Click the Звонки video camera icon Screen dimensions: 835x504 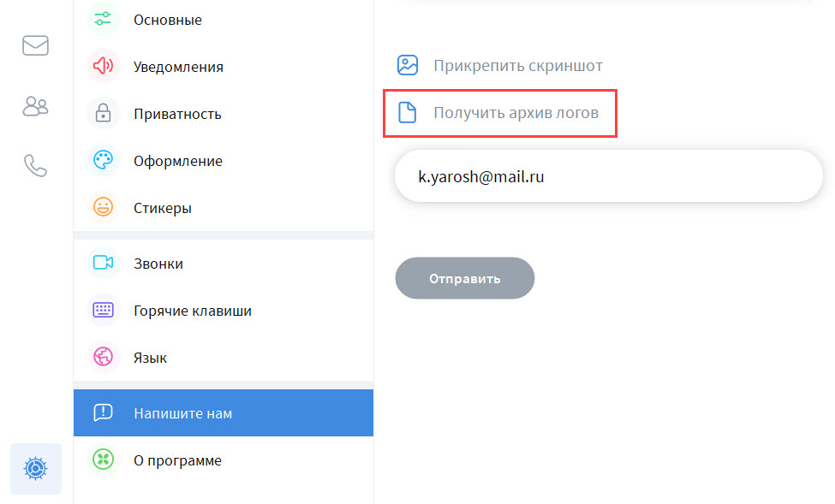point(103,264)
